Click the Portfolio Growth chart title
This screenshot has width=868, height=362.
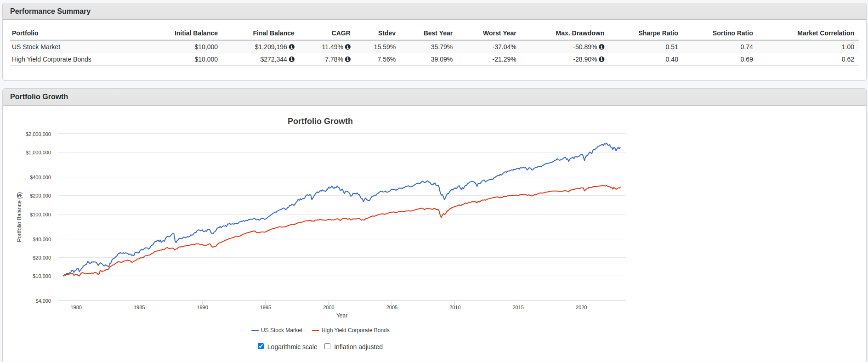tap(320, 121)
